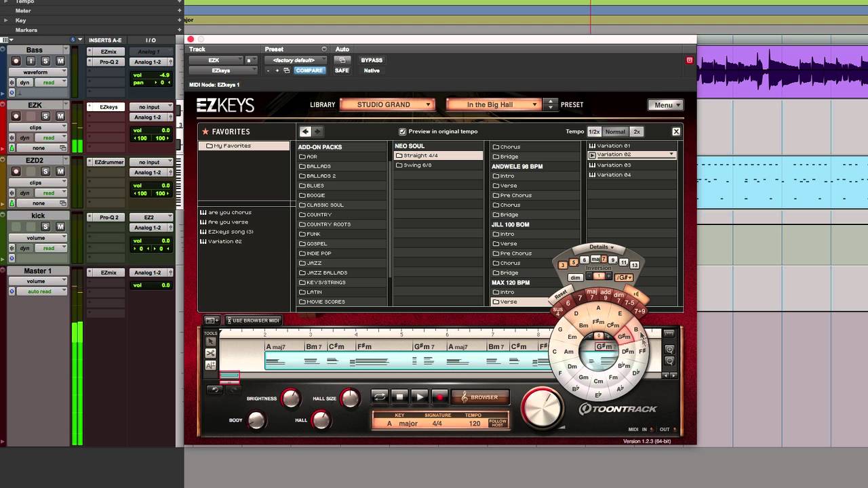
Task: Mute the EZD2 track
Action: 60,171
